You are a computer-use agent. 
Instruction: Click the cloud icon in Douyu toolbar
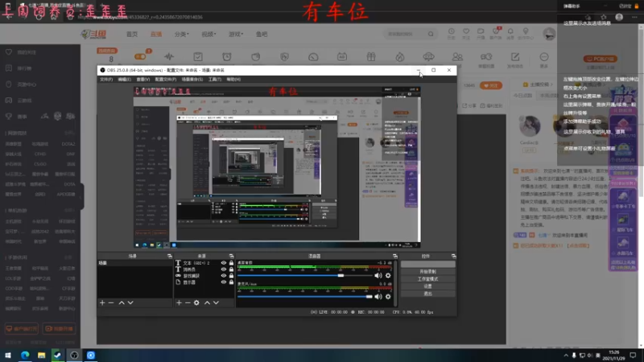click(428, 57)
